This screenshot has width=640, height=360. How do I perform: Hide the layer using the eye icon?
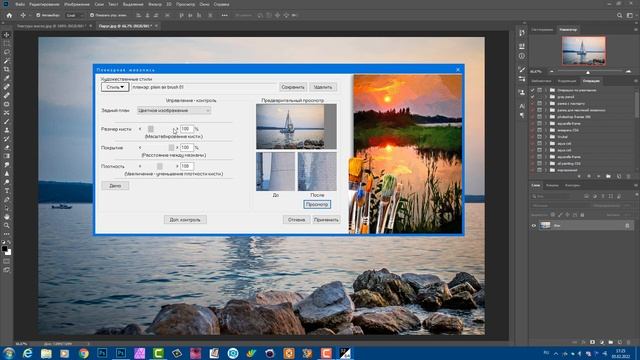[x=533, y=225]
